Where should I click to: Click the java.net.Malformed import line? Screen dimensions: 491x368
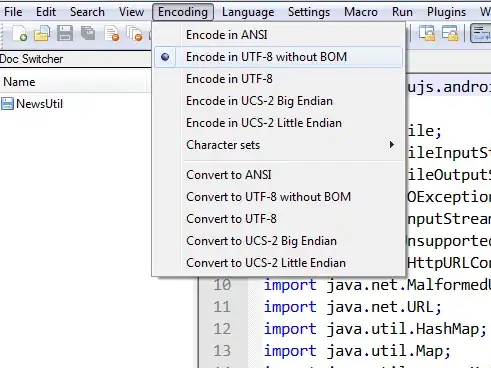377,285
